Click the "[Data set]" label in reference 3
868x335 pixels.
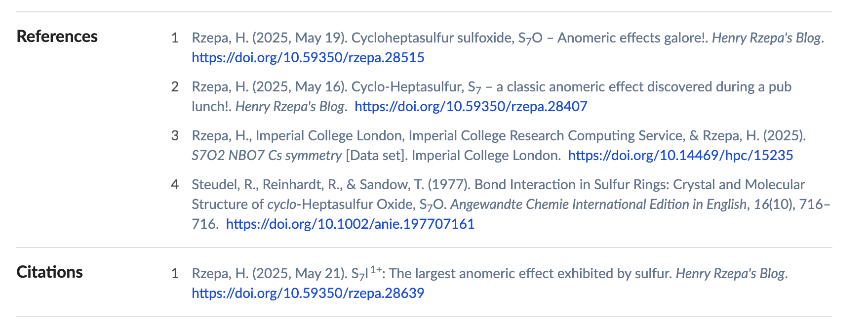click(x=376, y=156)
